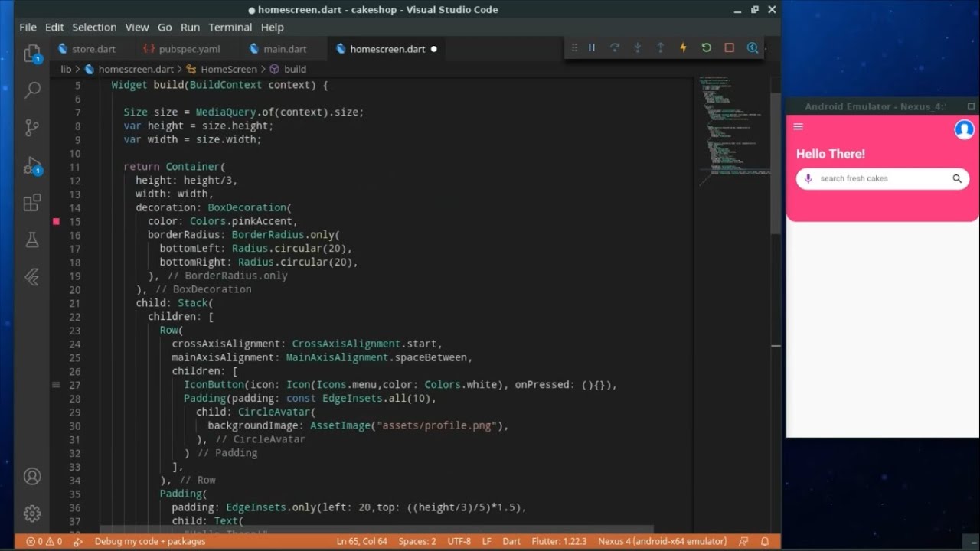Open the Widget Inspector debug icon
Screen dimensions: 980x551
tap(752, 47)
